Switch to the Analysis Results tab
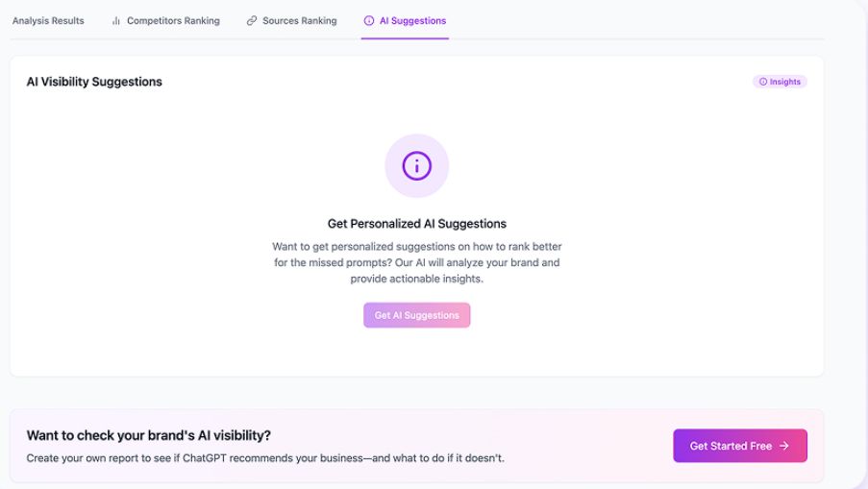Screen dimensions: 868x489 [x=48, y=21]
